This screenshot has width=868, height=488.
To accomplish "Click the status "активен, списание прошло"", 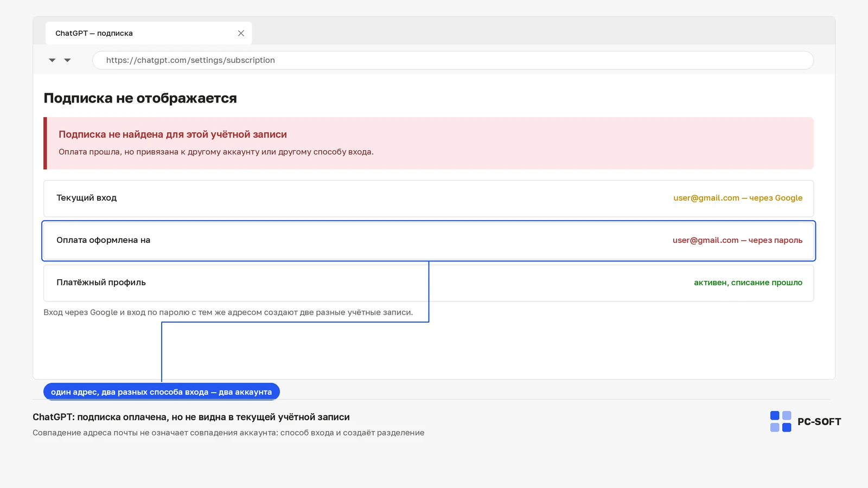I will pyautogui.click(x=748, y=282).
